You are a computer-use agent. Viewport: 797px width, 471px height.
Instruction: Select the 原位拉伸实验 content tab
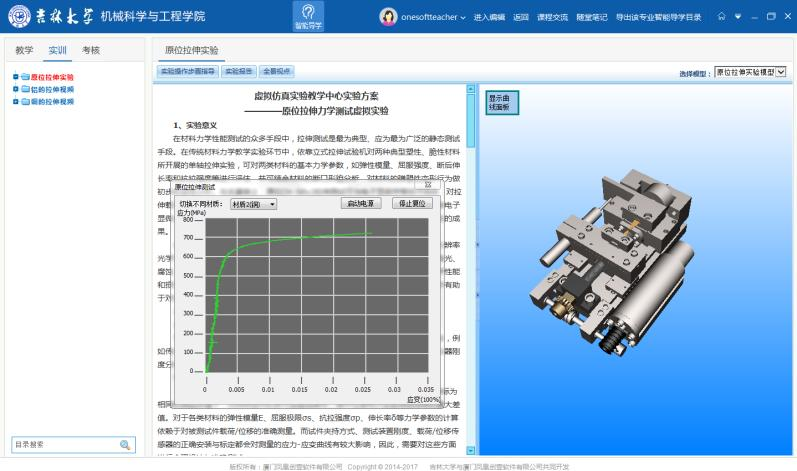pyautogui.click(x=191, y=50)
